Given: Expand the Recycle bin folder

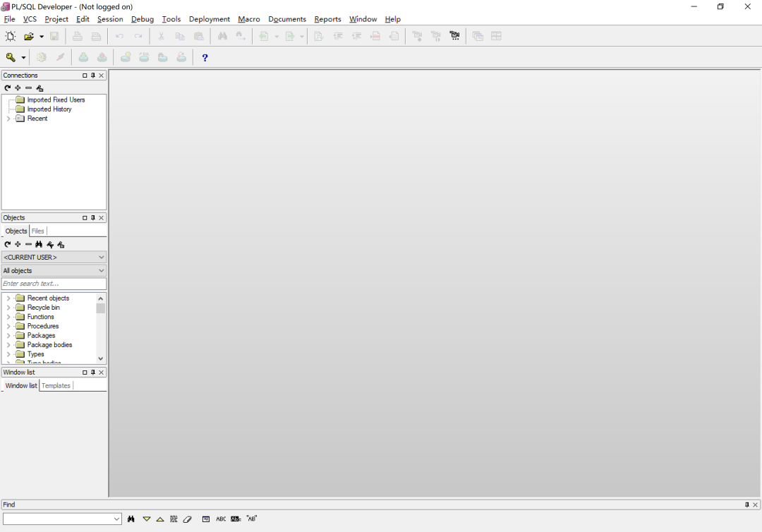Looking at the screenshot, I should point(8,308).
